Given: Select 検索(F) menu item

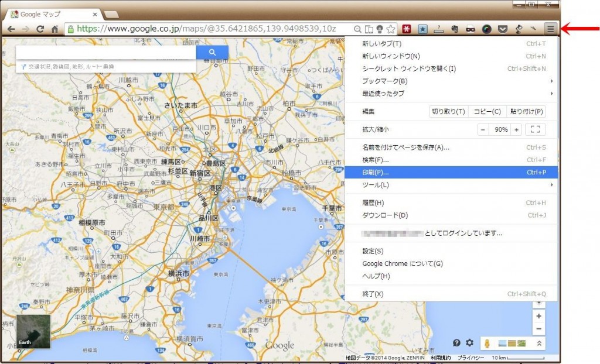Looking at the screenshot, I should point(451,160).
